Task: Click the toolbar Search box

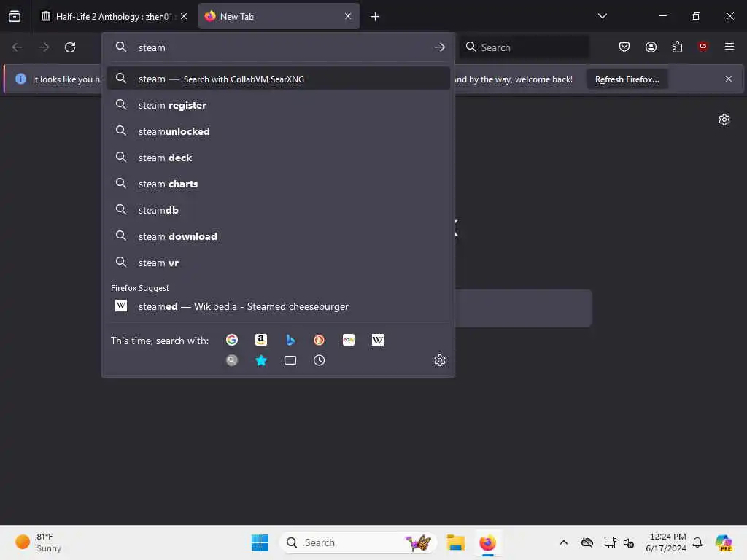Action: pyautogui.click(x=524, y=47)
